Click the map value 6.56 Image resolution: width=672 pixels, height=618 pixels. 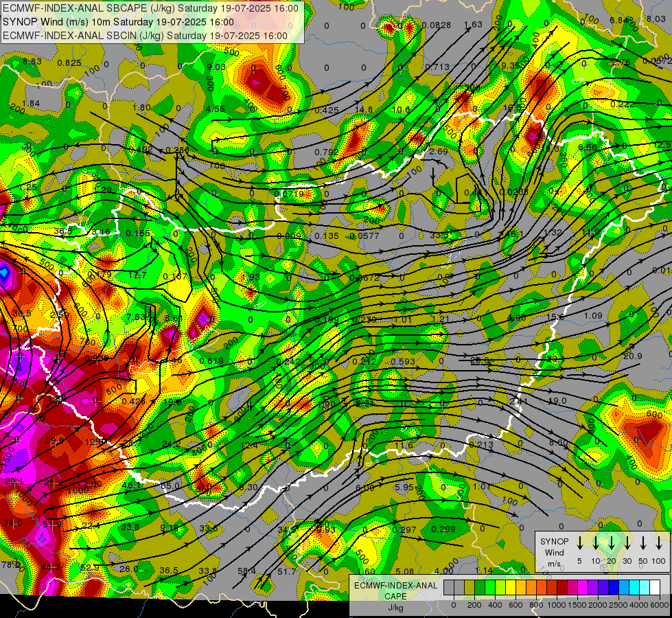click(x=587, y=147)
